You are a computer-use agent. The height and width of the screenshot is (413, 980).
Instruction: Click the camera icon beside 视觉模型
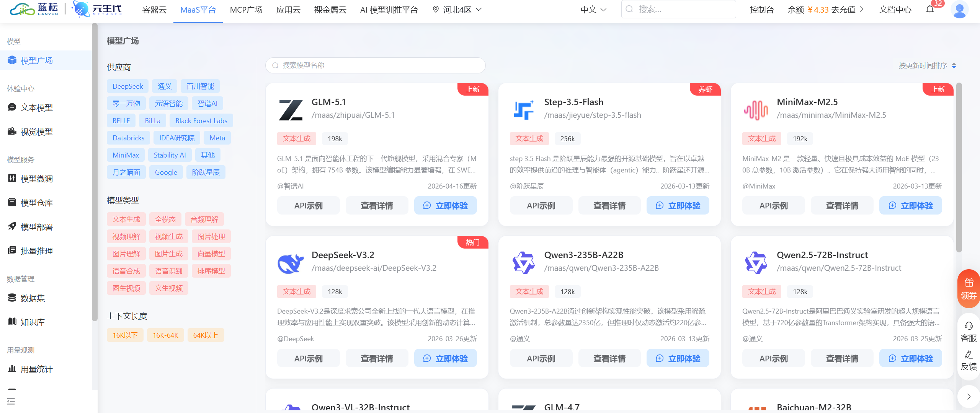coord(12,132)
